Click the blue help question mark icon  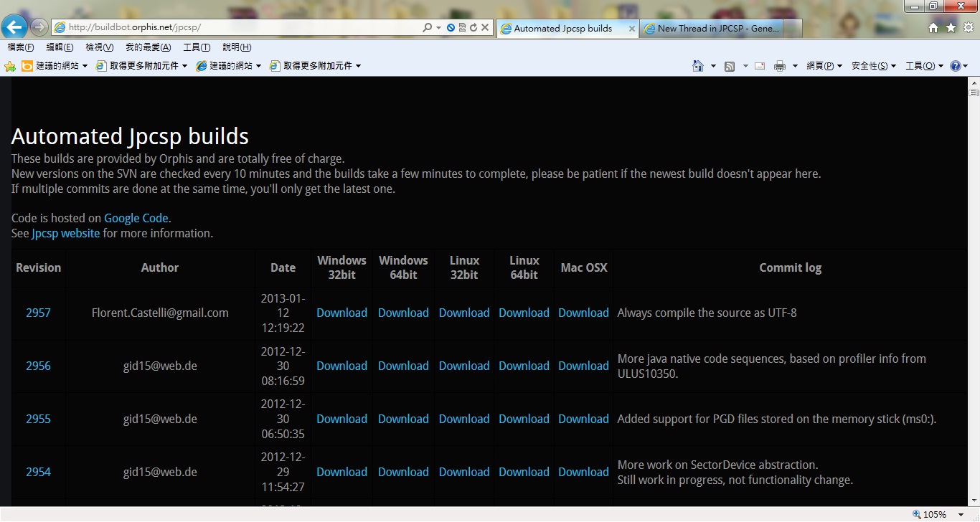pyautogui.click(x=955, y=66)
